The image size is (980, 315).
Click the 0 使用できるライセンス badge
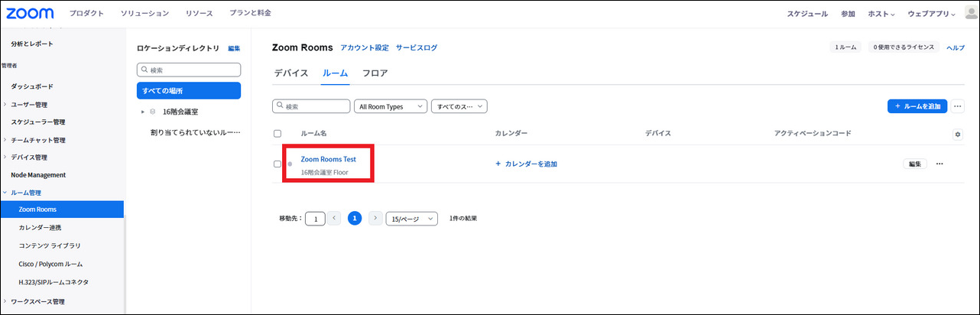click(x=904, y=47)
